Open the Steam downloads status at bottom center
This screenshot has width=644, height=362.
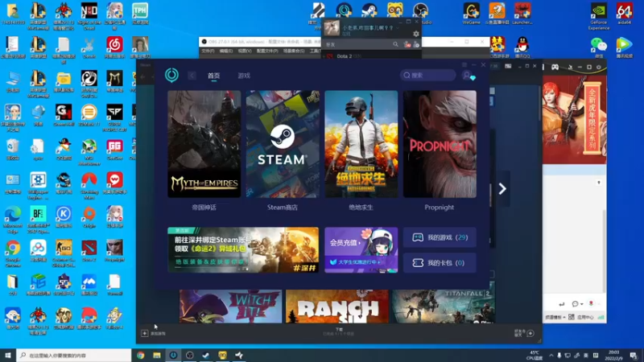[339, 332]
